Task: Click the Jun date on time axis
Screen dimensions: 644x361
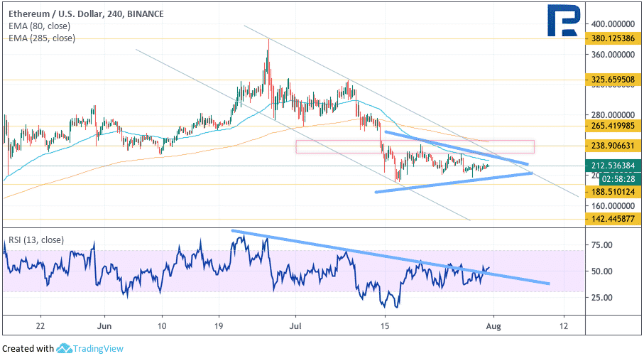Action: click(x=104, y=326)
